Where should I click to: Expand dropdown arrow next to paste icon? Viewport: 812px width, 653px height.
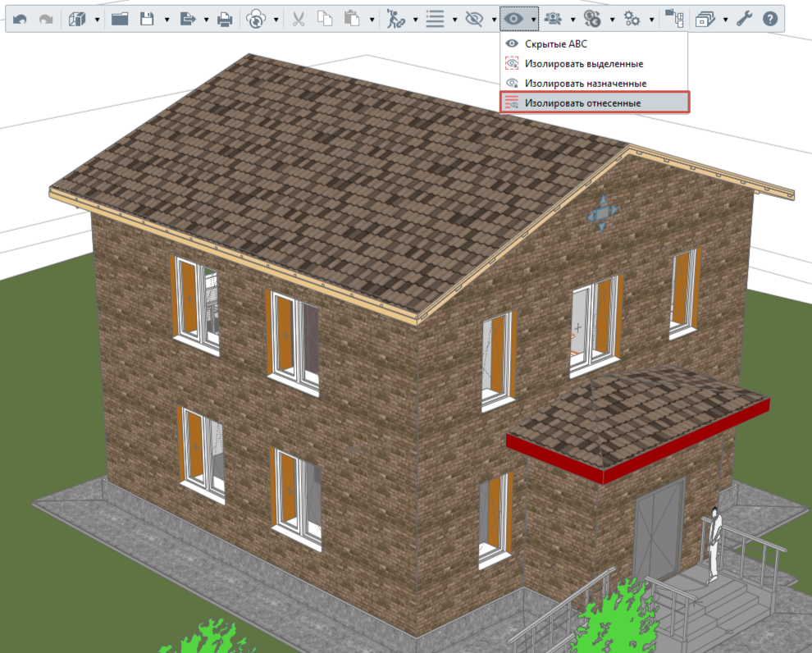(372, 21)
